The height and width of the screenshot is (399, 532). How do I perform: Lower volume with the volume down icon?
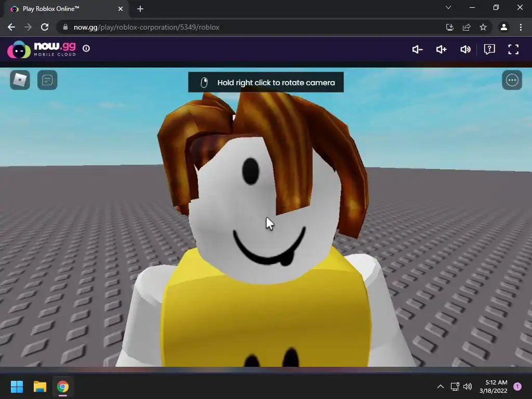417,49
